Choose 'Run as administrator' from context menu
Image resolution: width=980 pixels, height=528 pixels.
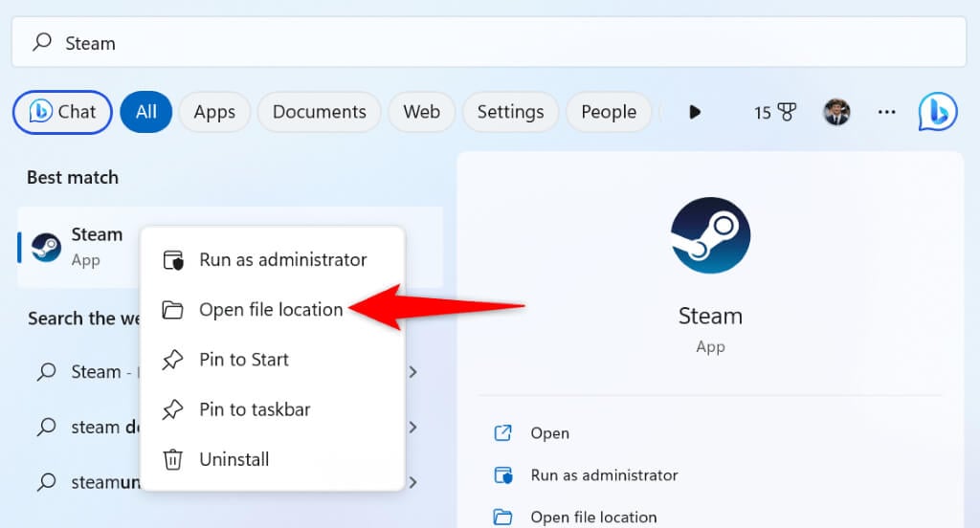pos(282,260)
